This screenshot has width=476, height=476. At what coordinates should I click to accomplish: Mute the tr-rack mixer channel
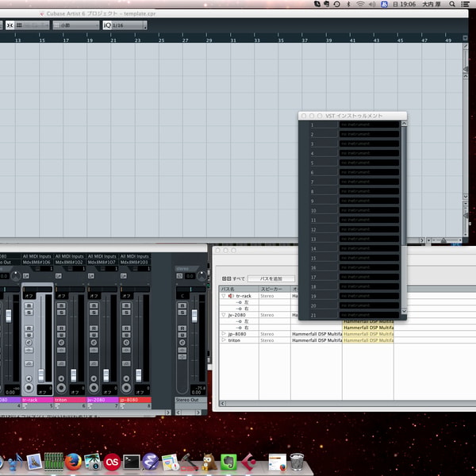[29, 305]
